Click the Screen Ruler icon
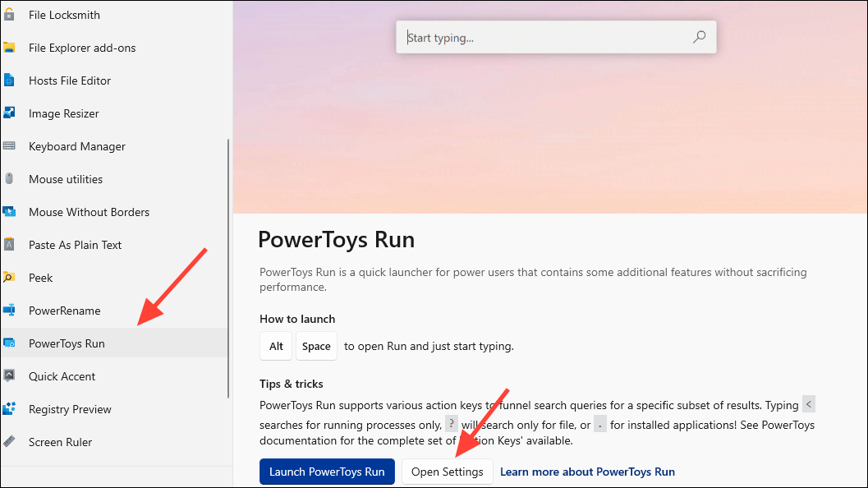Image resolution: width=868 pixels, height=488 pixels. (9, 441)
